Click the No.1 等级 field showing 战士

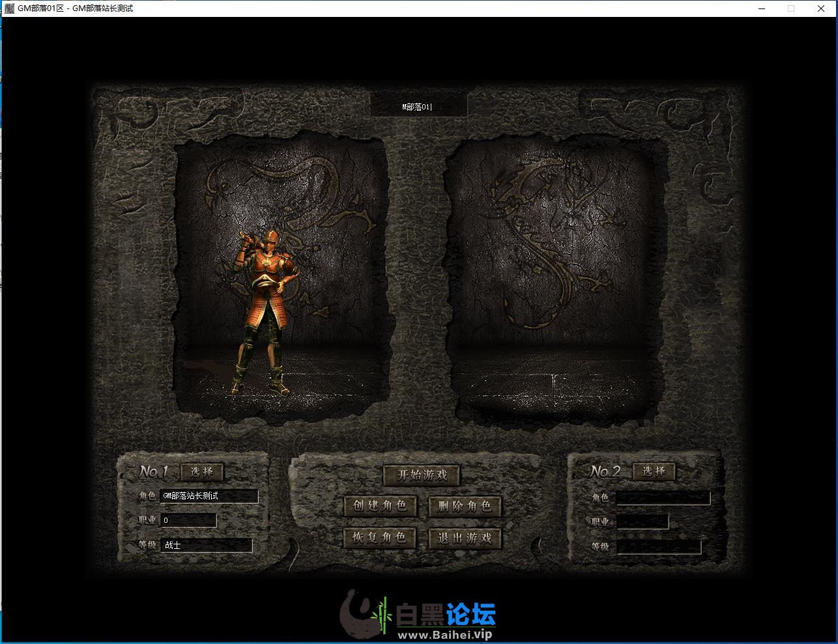pyautogui.click(x=206, y=545)
